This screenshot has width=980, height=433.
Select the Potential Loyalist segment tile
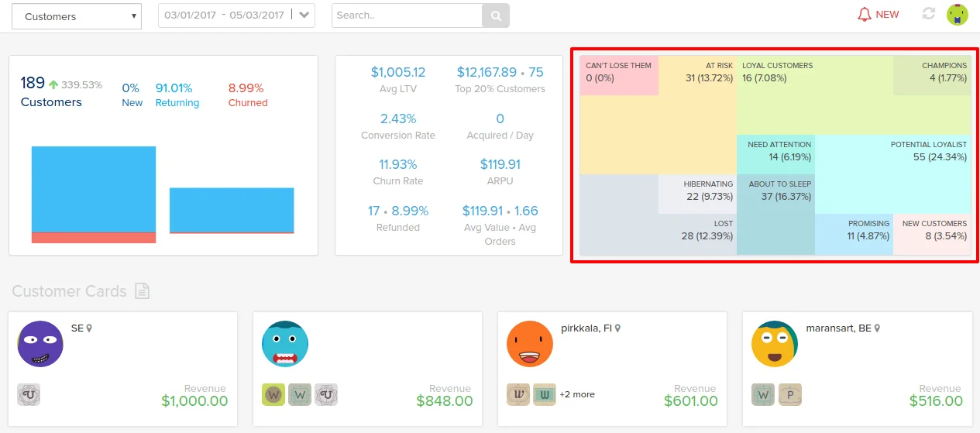click(x=893, y=174)
